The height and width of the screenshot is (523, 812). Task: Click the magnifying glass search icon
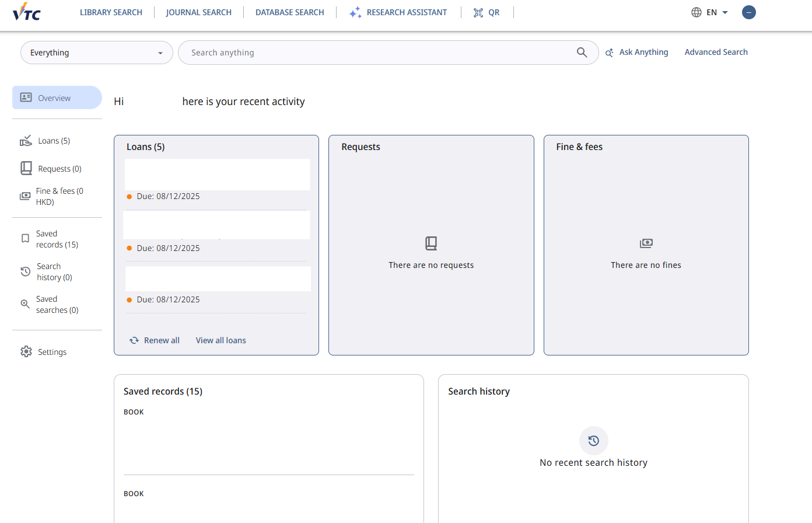[582, 53]
